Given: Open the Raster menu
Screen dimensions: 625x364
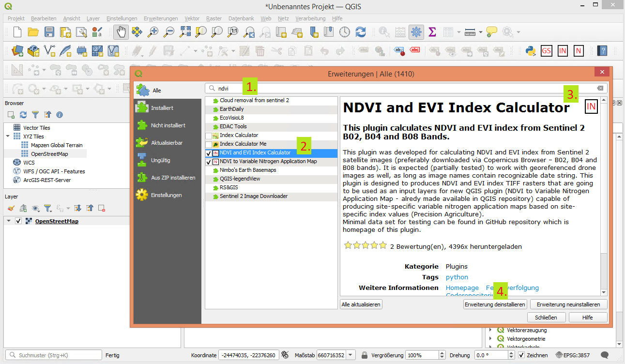Looking at the screenshot, I should click(214, 18).
